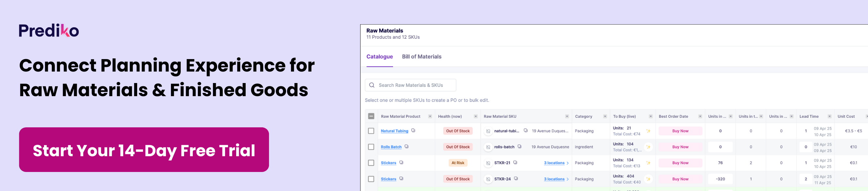Click the image placeholder icon for STKR-21
Screen dimensions: 868x191
[488, 163]
